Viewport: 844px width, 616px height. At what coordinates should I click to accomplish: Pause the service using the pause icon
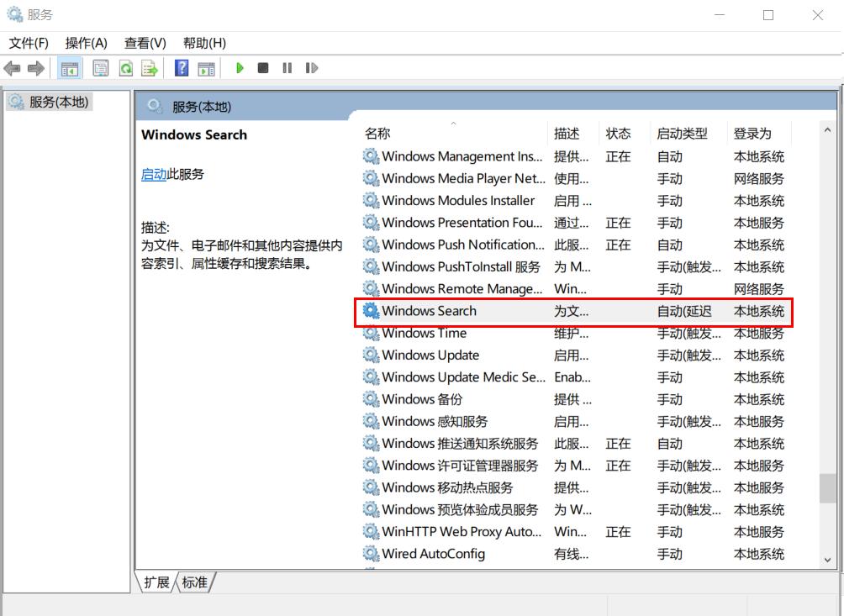coord(287,68)
